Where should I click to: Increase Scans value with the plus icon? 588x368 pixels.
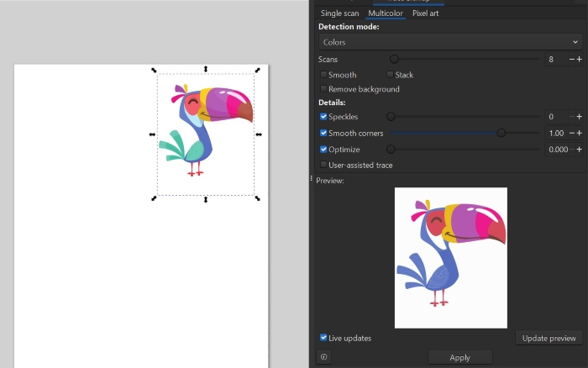(x=580, y=60)
